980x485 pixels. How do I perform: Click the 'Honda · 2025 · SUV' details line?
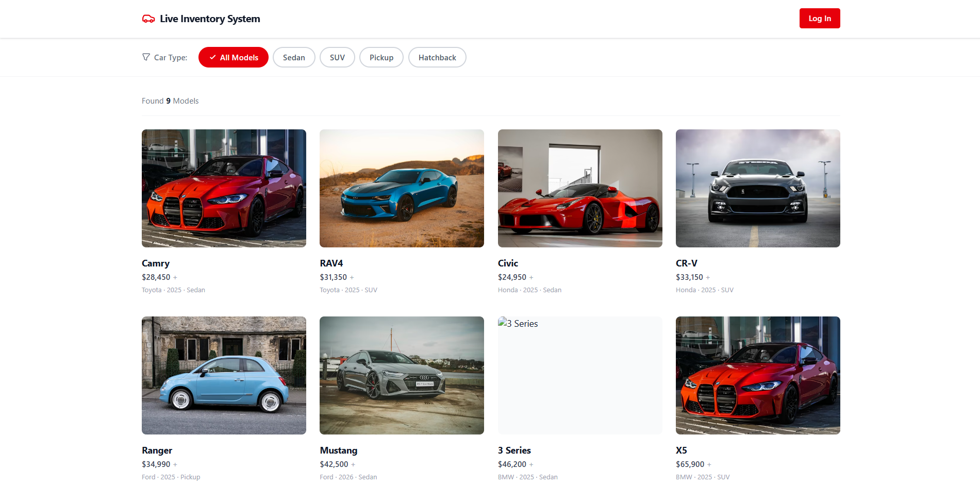coord(705,290)
